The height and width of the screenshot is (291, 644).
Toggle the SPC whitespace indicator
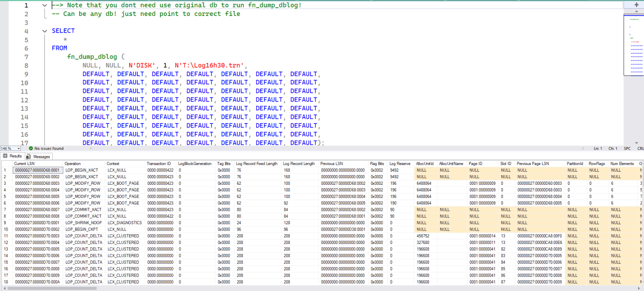pos(627,148)
